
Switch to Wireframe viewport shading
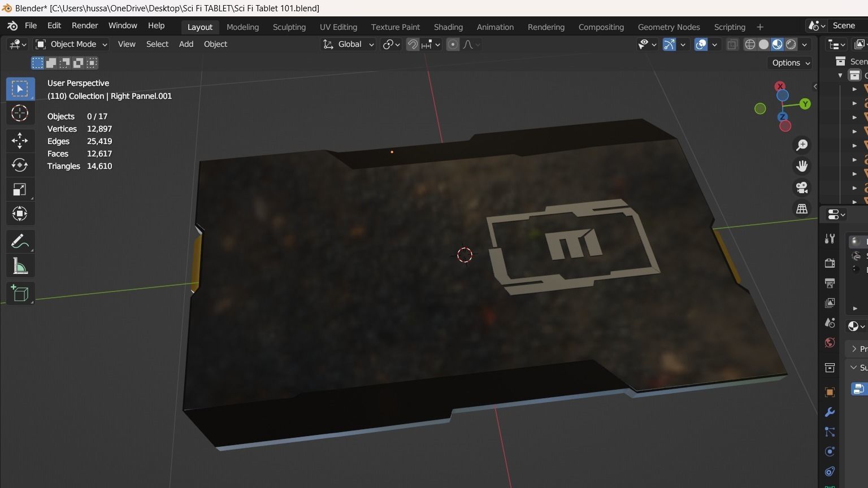[750, 44]
